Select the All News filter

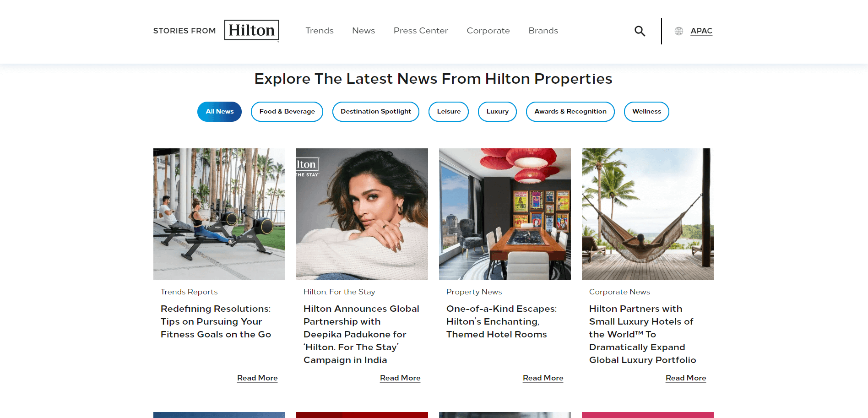[219, 112]
